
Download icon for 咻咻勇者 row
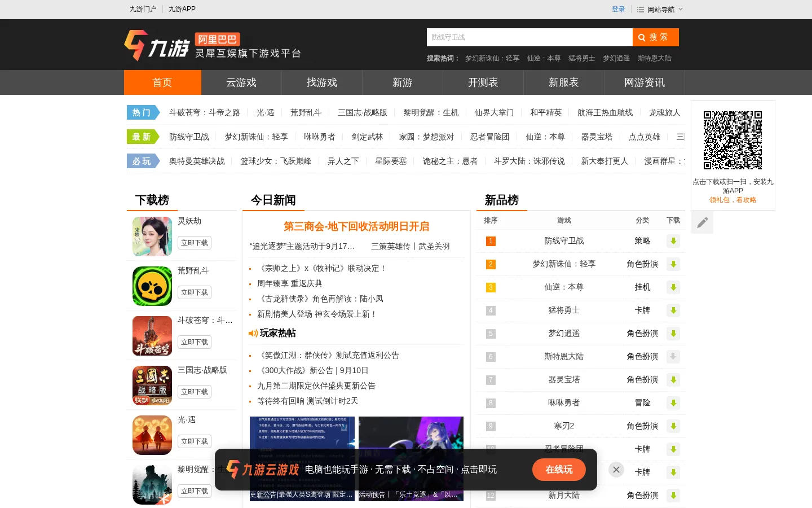coord(673,403)
